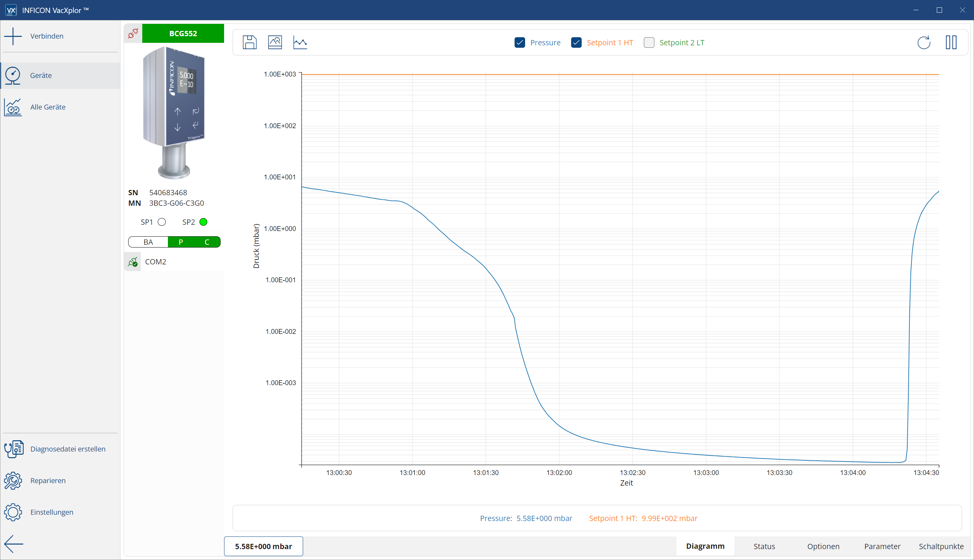Screen dimensions: 974x560
Task: Click the refresh chart circular arrow icon
Action: [924, 42]
